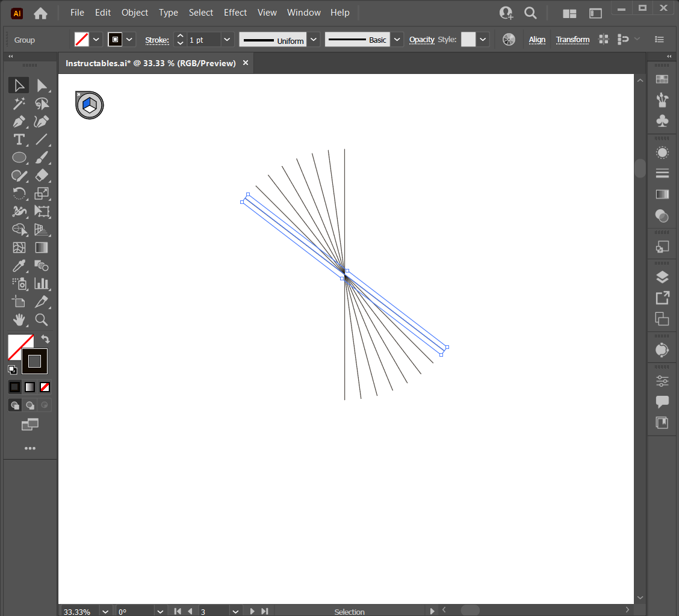Select the Lasso tool

42,103
